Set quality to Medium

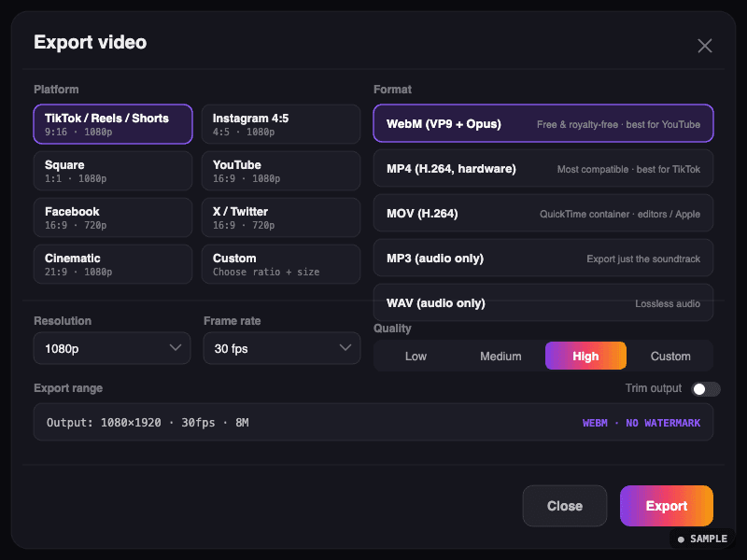500,356
